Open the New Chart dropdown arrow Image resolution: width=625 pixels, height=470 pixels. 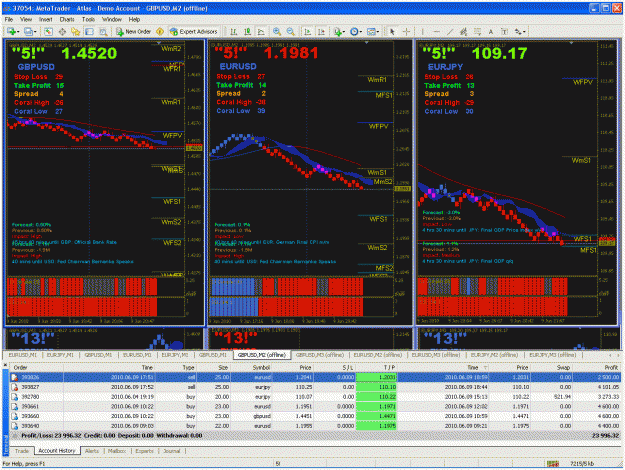pyautogui.click(x=18, y=32)
